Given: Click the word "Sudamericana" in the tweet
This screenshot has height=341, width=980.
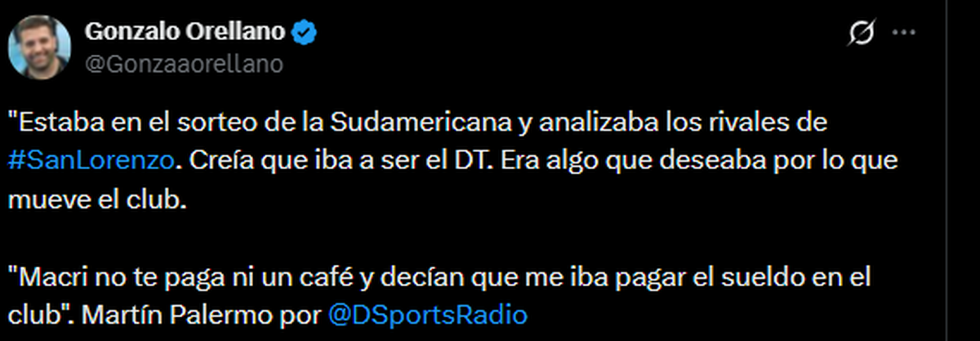Looking at the screenshot, I should [x=423, y=123].
